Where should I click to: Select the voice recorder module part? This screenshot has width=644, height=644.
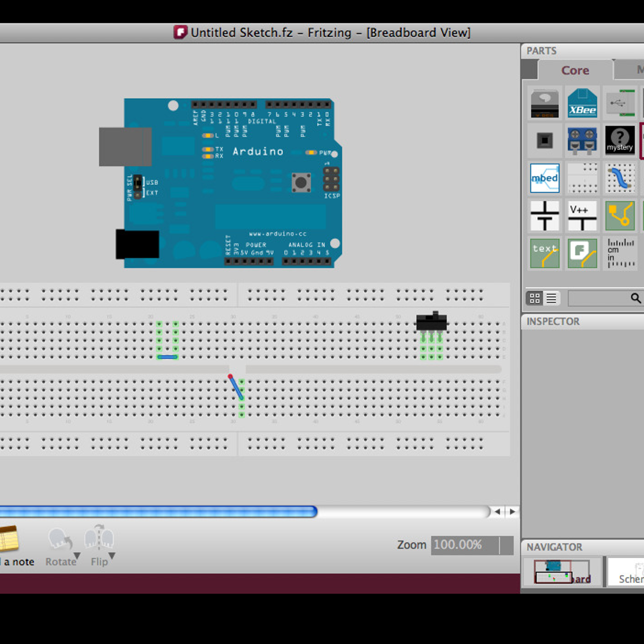tap(545, 103)
